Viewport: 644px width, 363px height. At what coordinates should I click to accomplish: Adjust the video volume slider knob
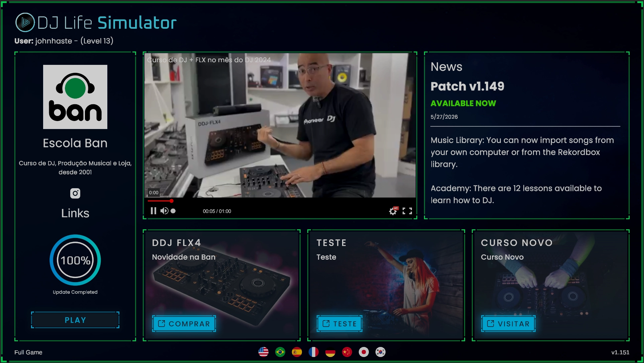coord(173,211)
